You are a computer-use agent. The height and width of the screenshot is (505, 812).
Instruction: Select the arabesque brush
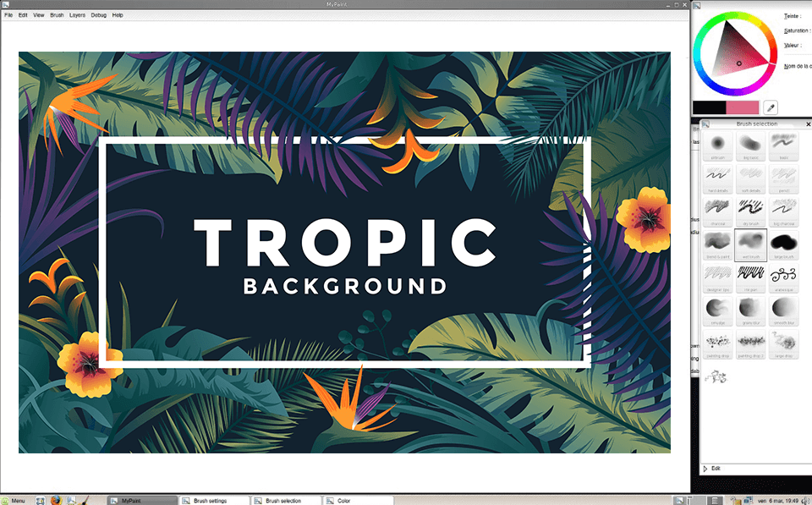[x=784, y=276]
